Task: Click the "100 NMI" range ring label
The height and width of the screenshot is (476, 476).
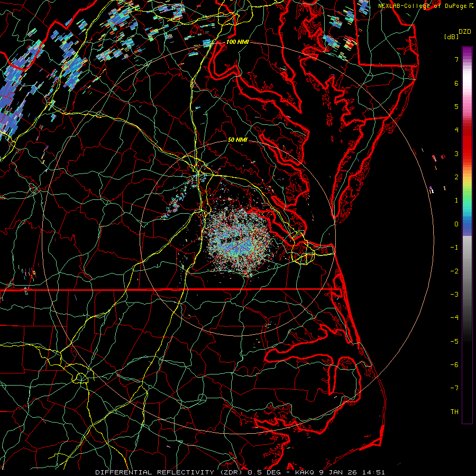Action: coord(237,42)
